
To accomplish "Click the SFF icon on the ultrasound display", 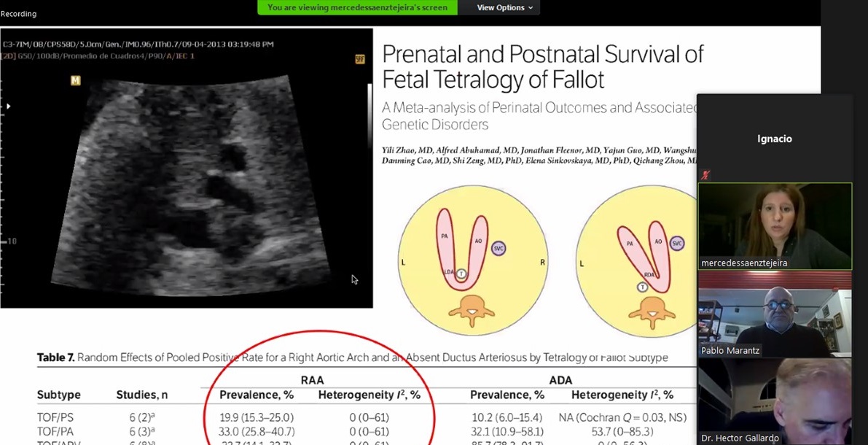I will tap(360, 61).
